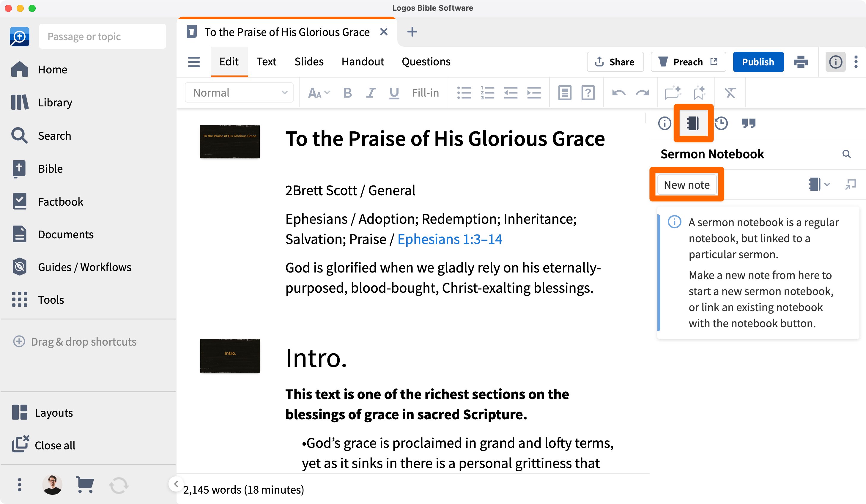Switch to the Handout tab

[363, 62]
